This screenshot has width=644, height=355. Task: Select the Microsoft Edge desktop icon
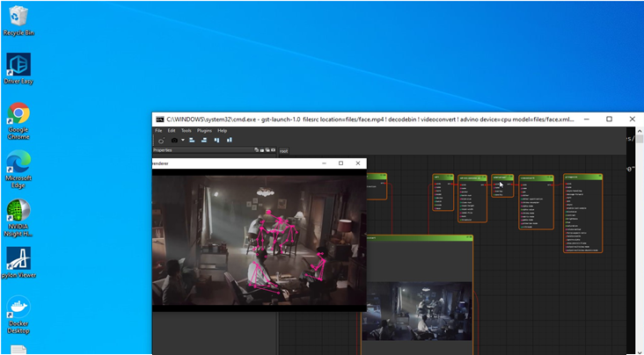[18, 169]
